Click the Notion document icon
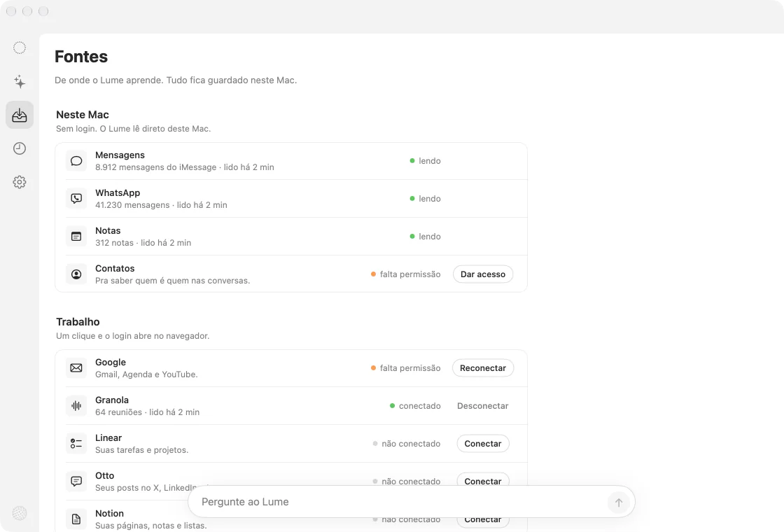 click(76, 519)
